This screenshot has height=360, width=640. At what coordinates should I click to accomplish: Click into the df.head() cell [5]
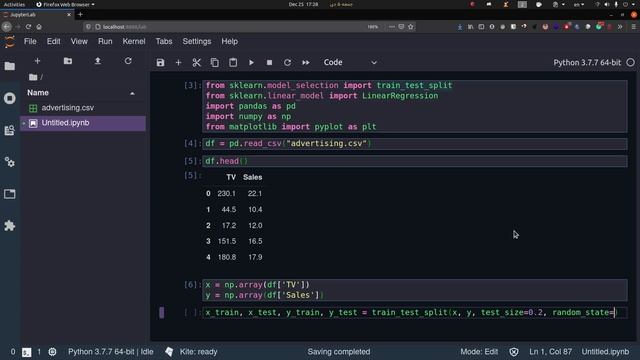pyautogui.click(x=415, y=161)
